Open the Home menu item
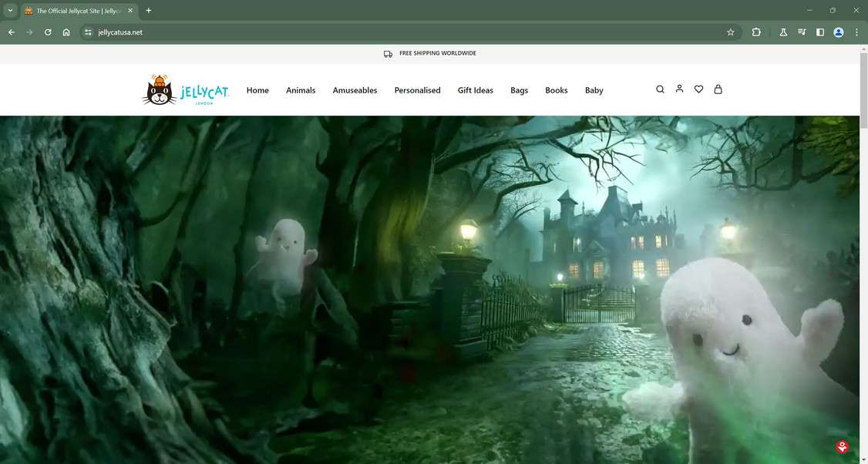The width and height of the screenshot is (868, 464). pos(257,90)
